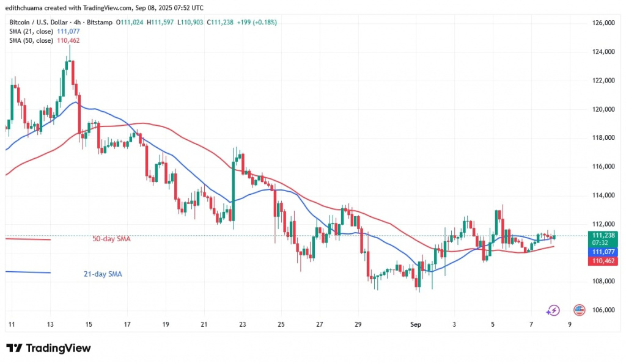Click the 21-day SMA text annotation
The height and width of the screenshot is (364, 626).
(x=103, y=274)
